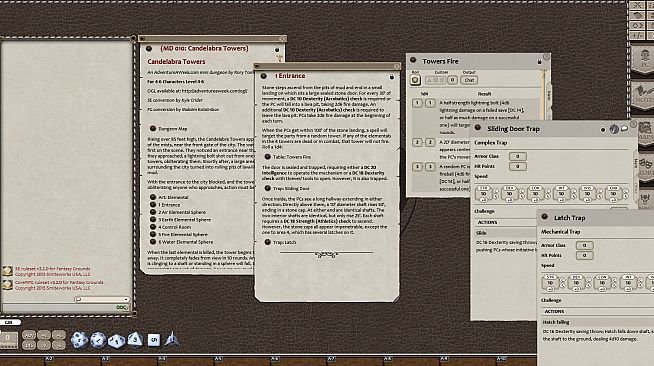Screen dimensions: 654x366
Task: Click the Sliding Door Trap identification icon
Action: 614,129
